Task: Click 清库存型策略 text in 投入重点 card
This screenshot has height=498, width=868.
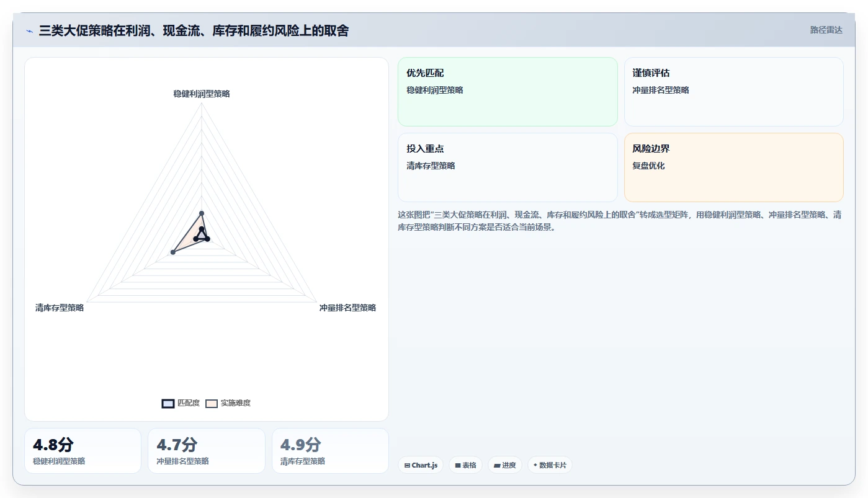Action: [x=431, y=166]
